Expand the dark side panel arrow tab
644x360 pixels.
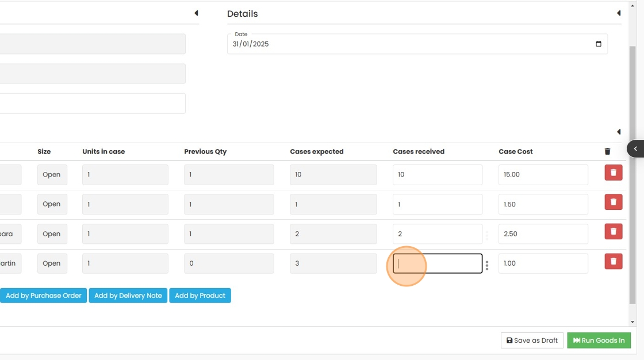coord(635,149)
